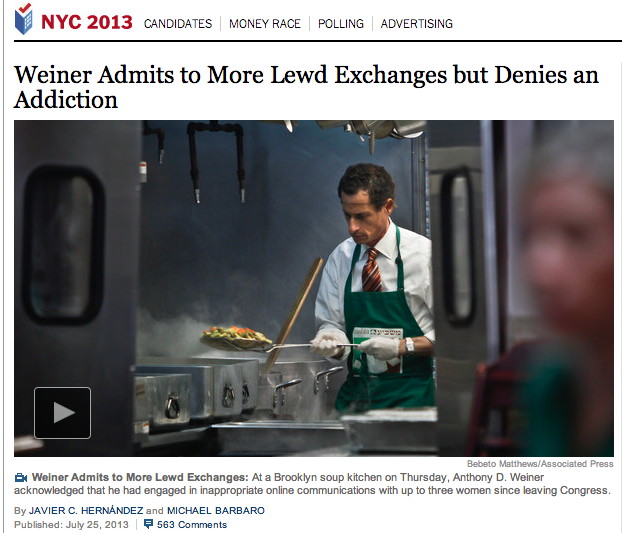Click the Bebeto Matthews/Associated Press photo credit

(540, 464)
